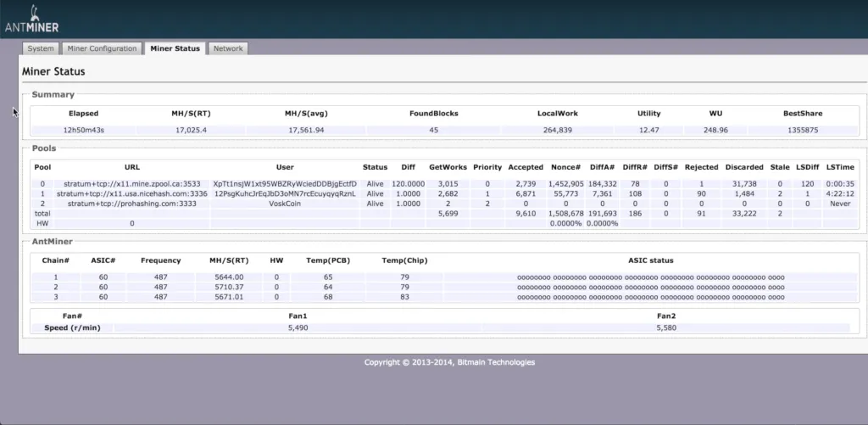Select the Miner Status tab
The image size is (868, 425).
[175, 48]
